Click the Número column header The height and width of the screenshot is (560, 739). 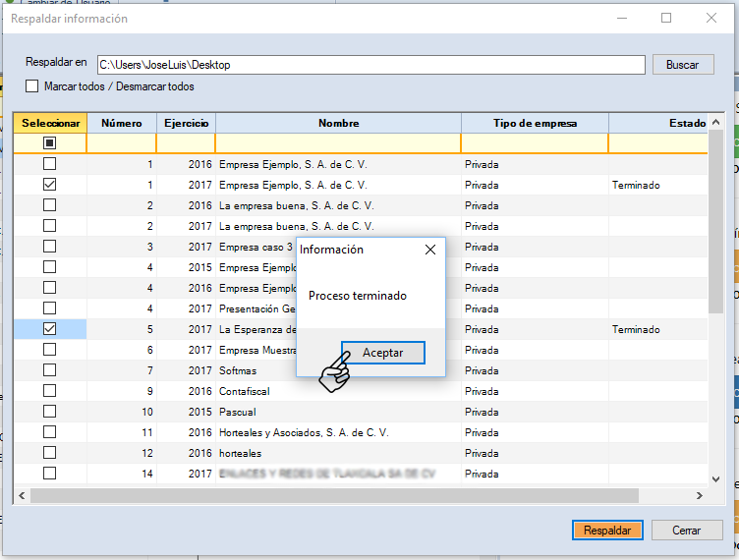tap(122, 123)
